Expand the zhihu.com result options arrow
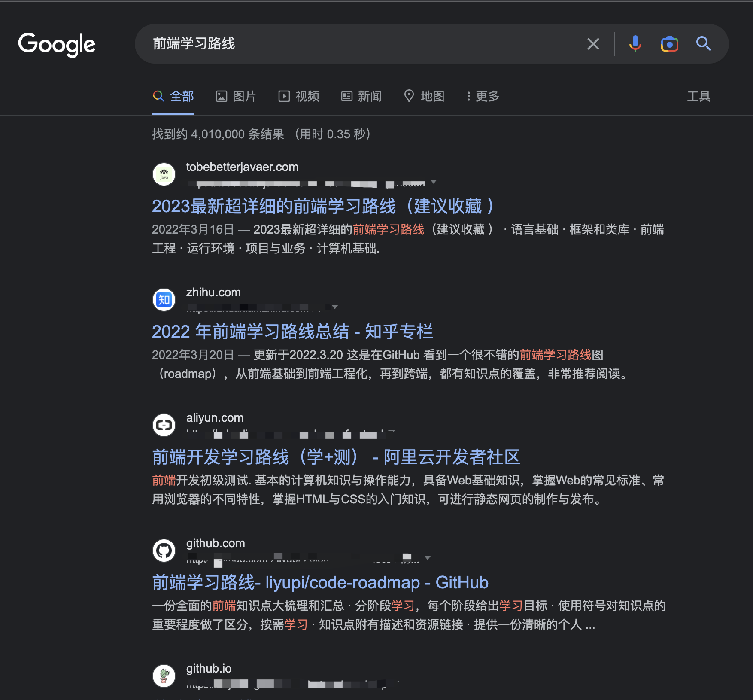 pos(335,307)
